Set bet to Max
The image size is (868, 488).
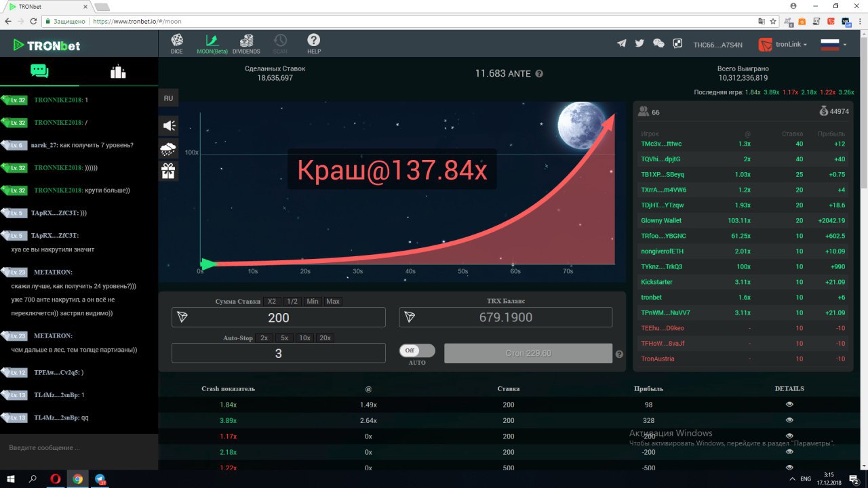point(332,301)
